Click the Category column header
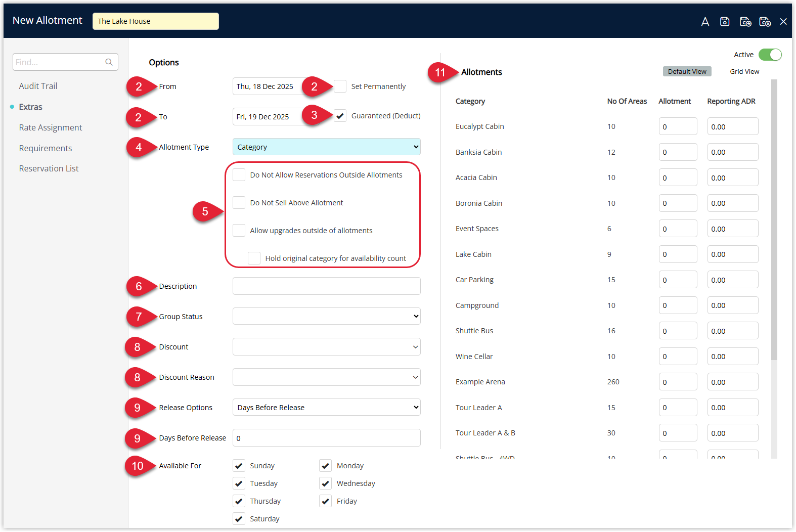The image size is (796, 532). coord(470,101)
